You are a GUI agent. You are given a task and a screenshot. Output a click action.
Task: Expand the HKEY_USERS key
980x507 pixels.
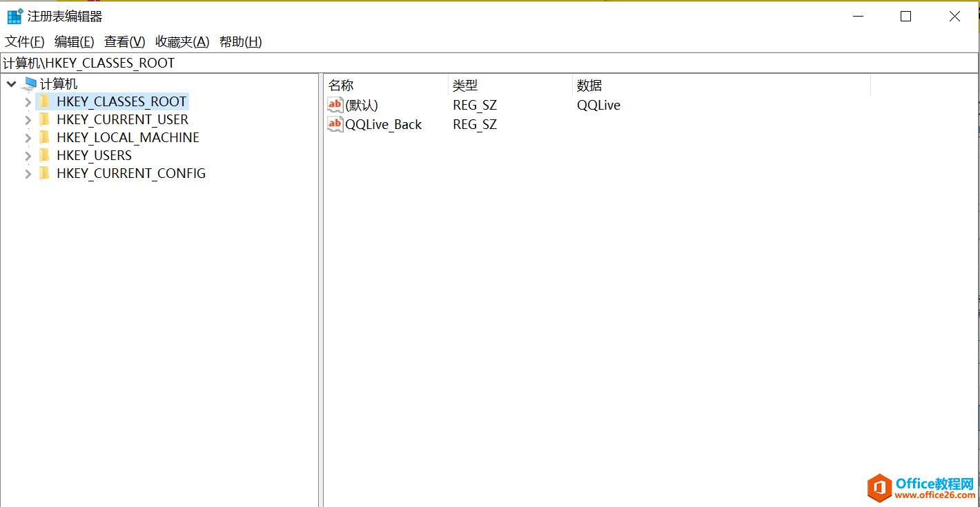click(x=28, y=156)
